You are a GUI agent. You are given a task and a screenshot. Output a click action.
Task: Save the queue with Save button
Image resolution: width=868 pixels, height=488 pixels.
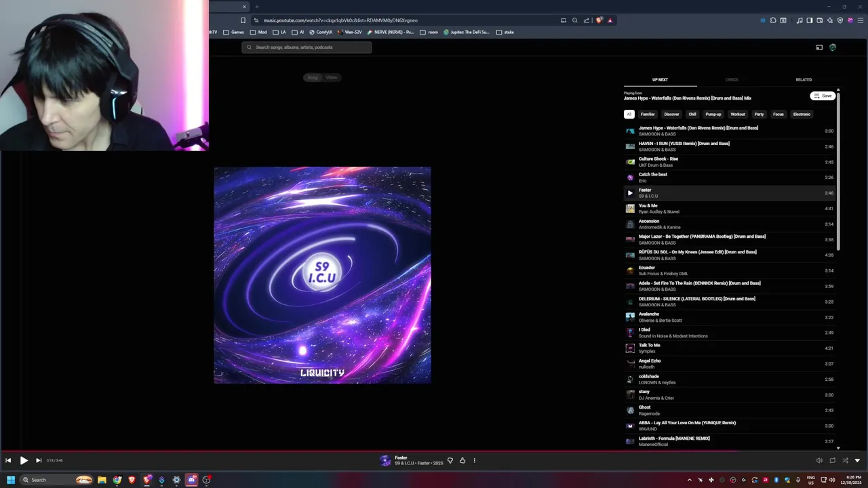[823, 96]
